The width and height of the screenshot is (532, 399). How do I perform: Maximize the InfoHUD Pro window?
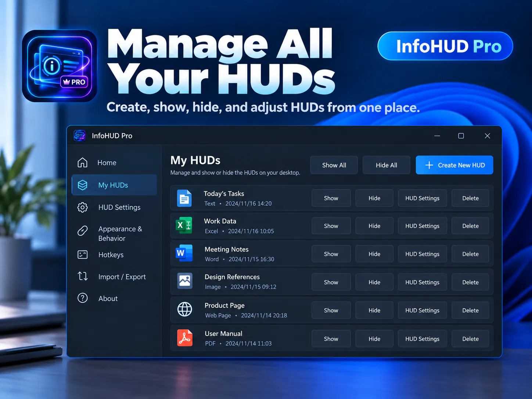point(461,136)
